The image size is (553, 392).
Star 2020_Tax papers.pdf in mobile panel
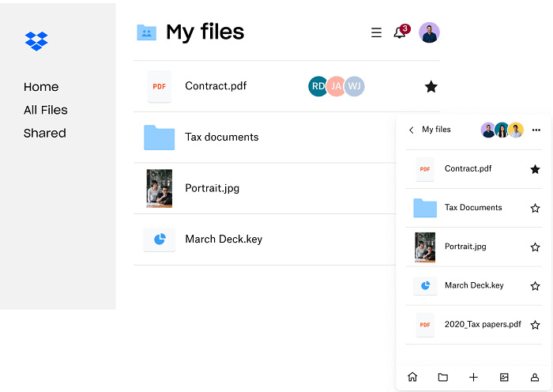click(535, 325)
